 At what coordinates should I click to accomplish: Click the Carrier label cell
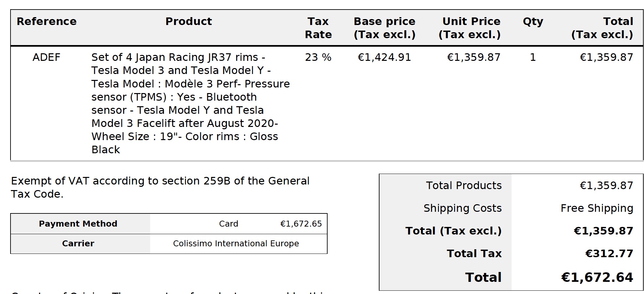(x=78, y=244)
